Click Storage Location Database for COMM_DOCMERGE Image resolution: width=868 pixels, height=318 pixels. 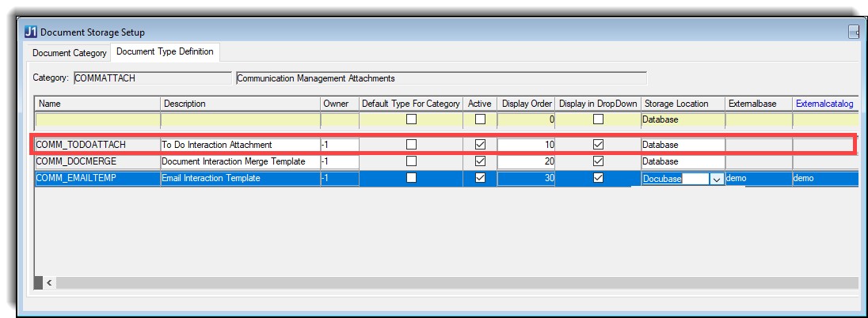pos(683,161)
